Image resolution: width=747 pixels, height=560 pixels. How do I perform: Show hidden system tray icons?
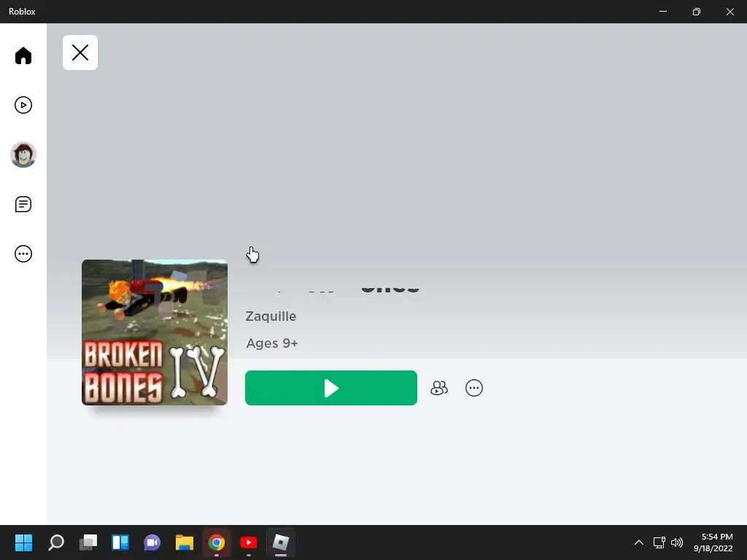(x=639, y=542)
